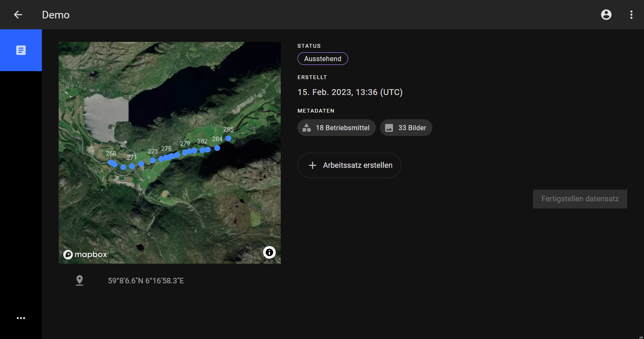Click the Mapbox logo on map
644x339 pixels.
pyautogui.click(x=85, y=254)
